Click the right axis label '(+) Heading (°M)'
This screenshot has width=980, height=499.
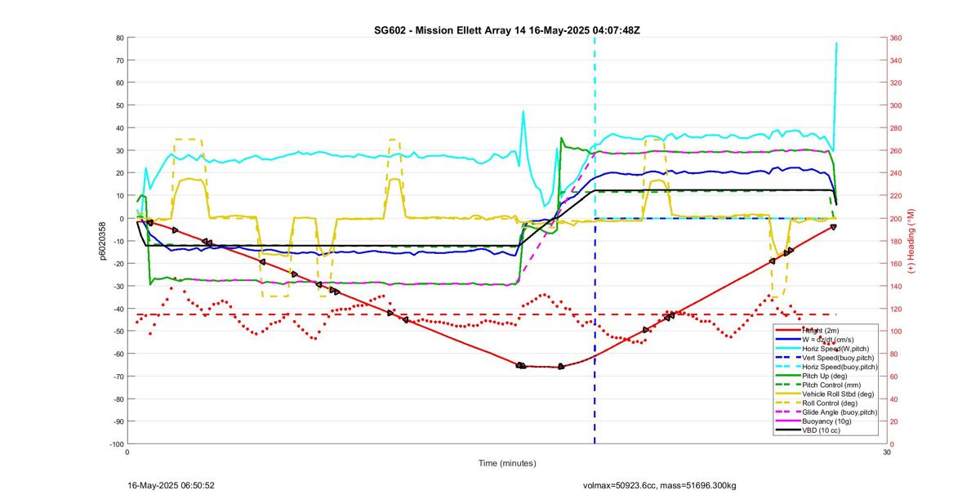point(912,241)
